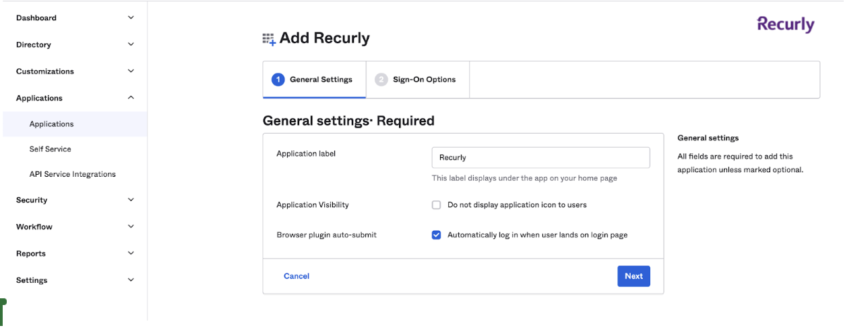Click Workflow label in sidebar
Image resolution: width=868 pixels, height=328 pixels.
pos(34,227)
